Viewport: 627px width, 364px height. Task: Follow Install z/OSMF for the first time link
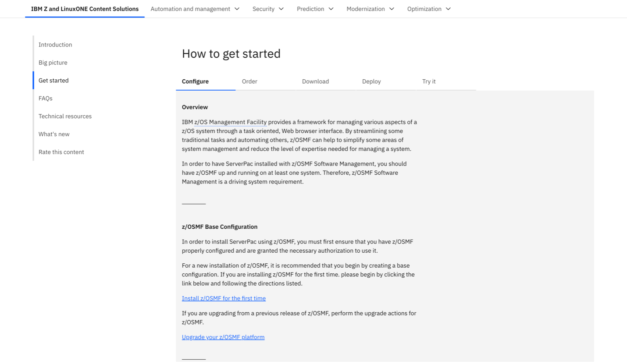(224, 298)
